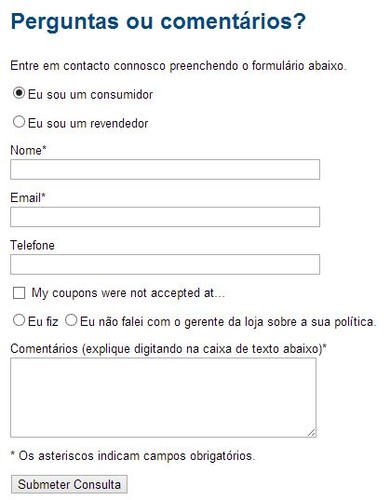Click the Email* field label
The width and height of the screenshot is (390, 500).
(x=28, y=198)
